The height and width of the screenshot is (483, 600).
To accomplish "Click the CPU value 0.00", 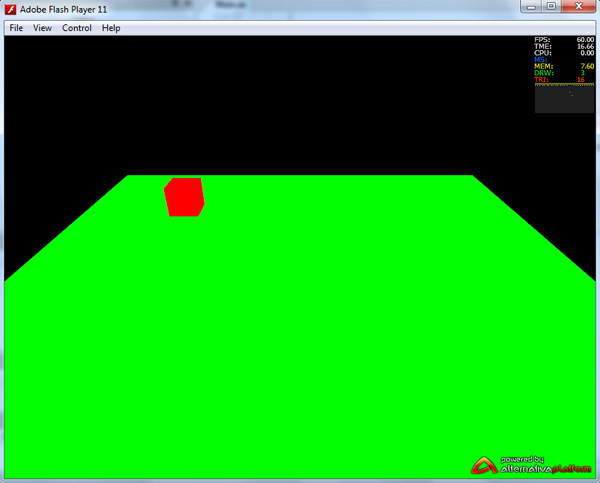I will click(587, 53).
